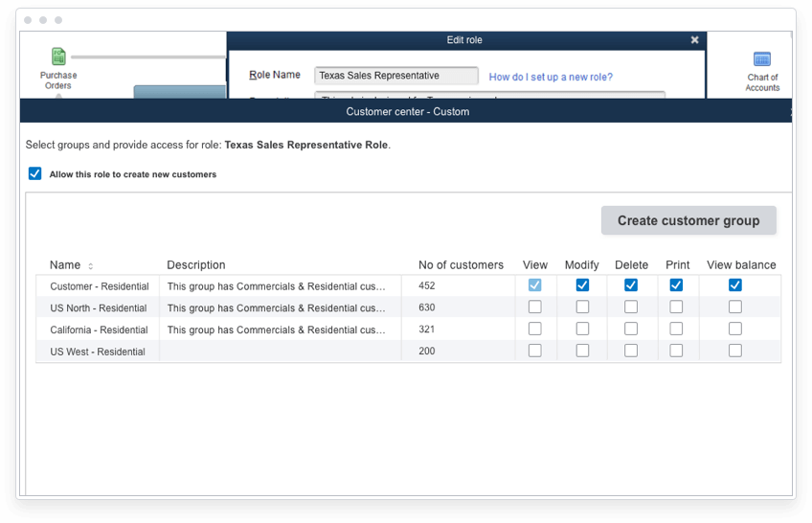Click the US North - Residential description text
The width and height of the screenshot is (812, 523).
276,308
